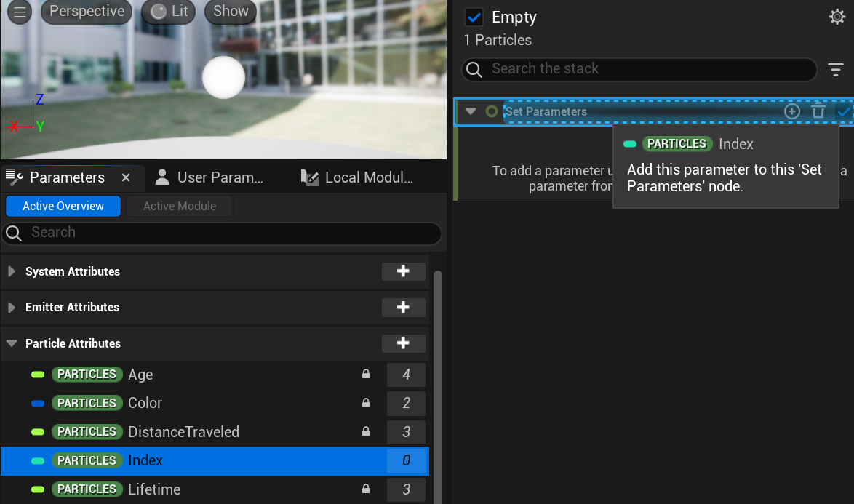Select the Particles Lifetime parameter
Viewport: 854px width, 504px height.
(x=215, y=489)
